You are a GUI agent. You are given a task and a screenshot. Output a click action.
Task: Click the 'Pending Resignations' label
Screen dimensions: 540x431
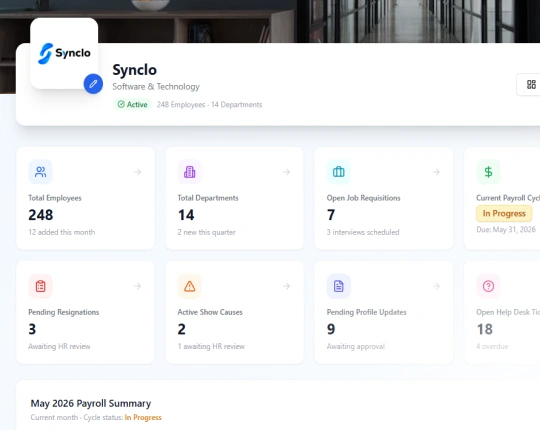click(x=64, y=312)
